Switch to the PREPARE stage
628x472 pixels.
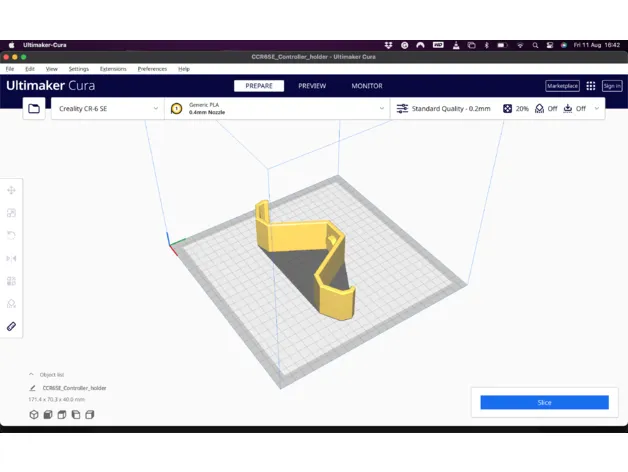point(259,86)
